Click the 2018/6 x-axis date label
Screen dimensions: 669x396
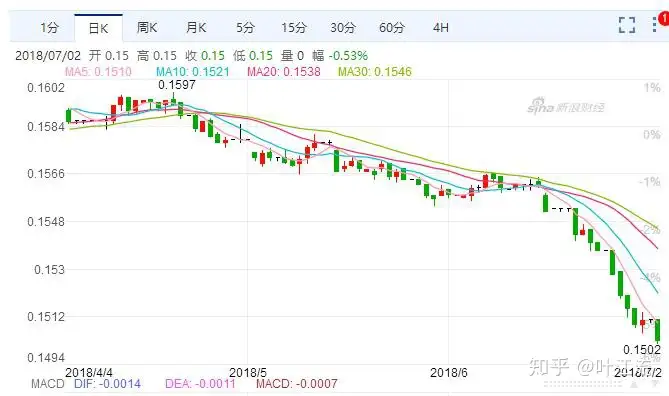[448, 373]
